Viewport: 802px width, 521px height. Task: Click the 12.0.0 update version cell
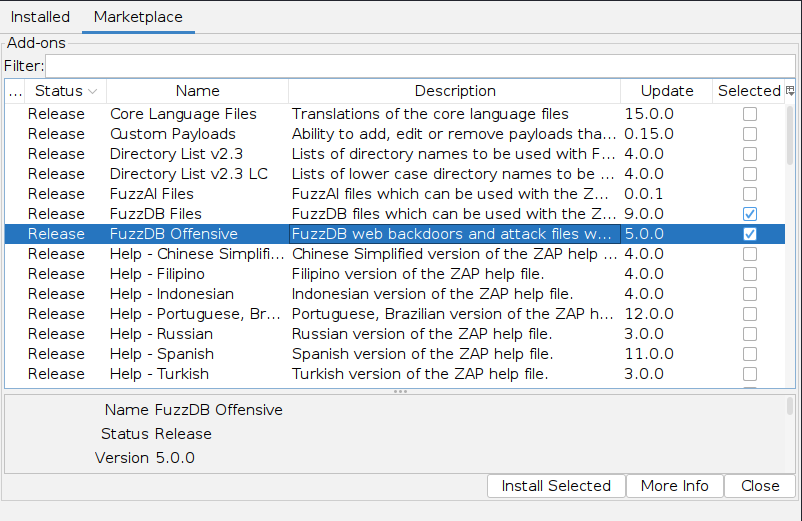(666, 313)
